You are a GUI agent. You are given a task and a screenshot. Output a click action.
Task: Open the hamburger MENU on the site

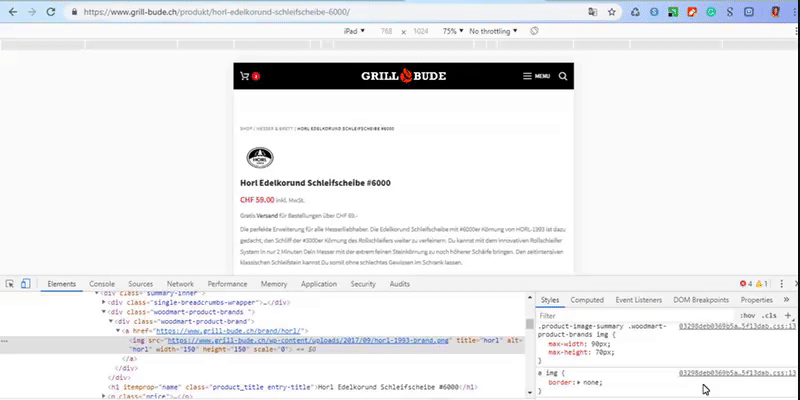(x=536, y=76)
